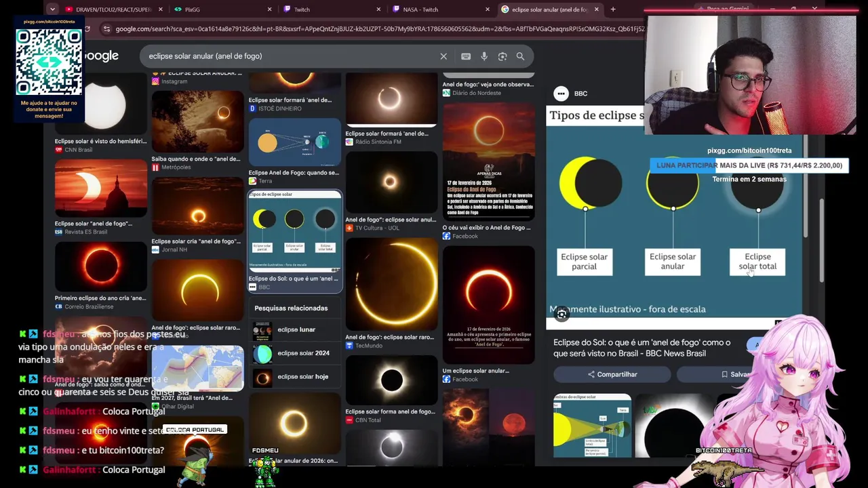Close the NASA - Twitch tab
Image resolution: width=868 pixels, height=488 pixels.
[488, 9]
